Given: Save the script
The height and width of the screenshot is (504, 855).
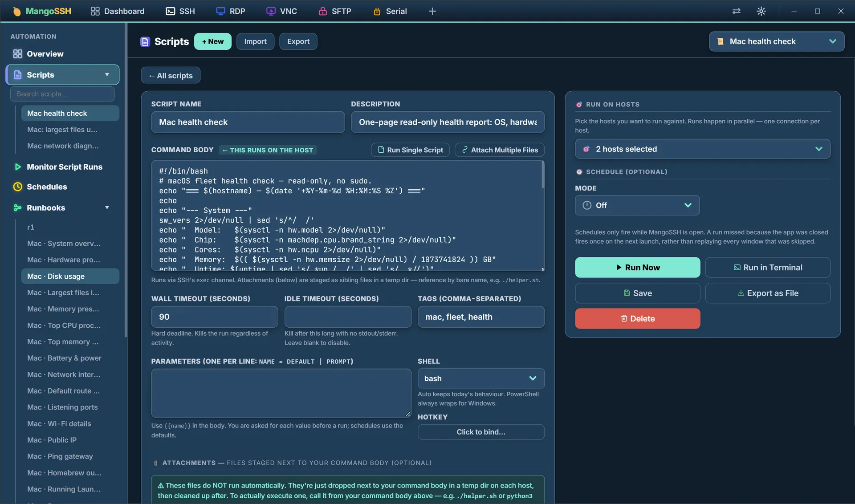Looking at the screenshot, I should pos(637,293).
